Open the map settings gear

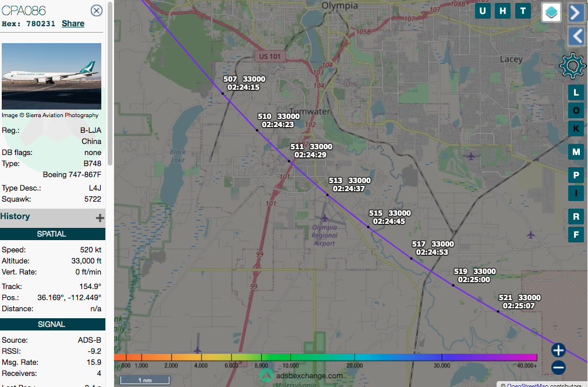click(x=572, y=66)
